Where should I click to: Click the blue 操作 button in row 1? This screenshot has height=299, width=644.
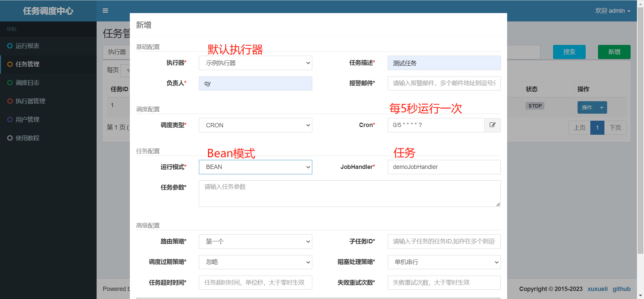(587, 108)
